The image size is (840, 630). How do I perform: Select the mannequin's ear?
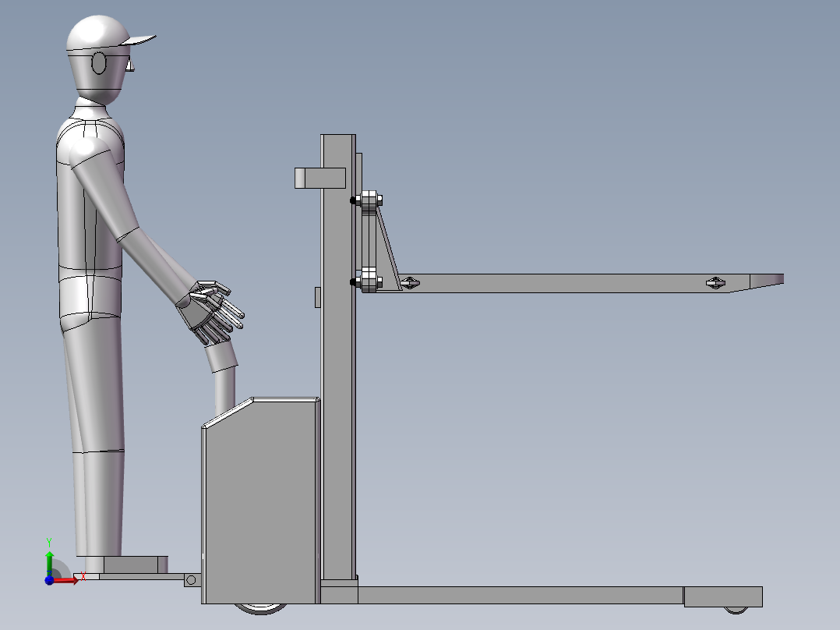pyautogui.click(x=99, y=63)
